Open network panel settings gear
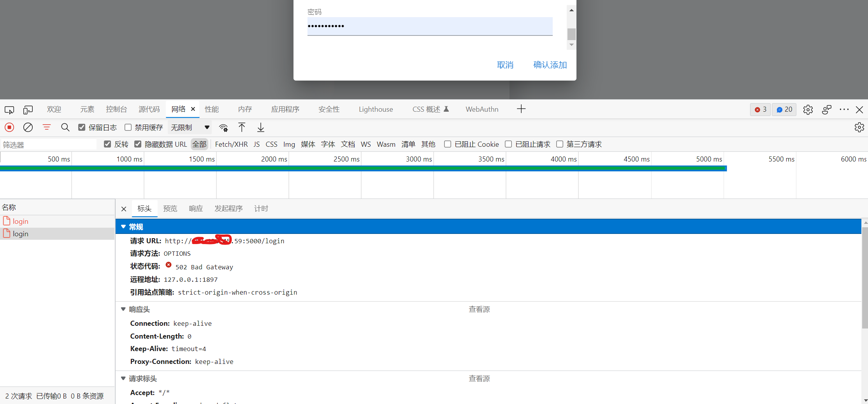 tap(859, 127)
